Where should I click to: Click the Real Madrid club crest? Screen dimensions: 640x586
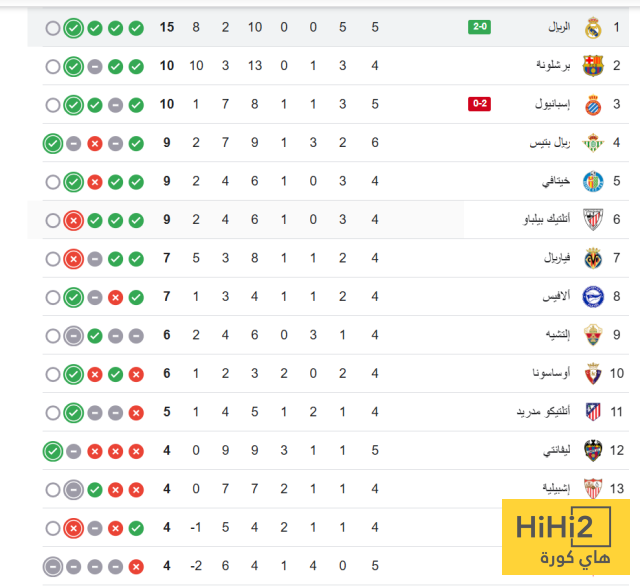[593, 28]
